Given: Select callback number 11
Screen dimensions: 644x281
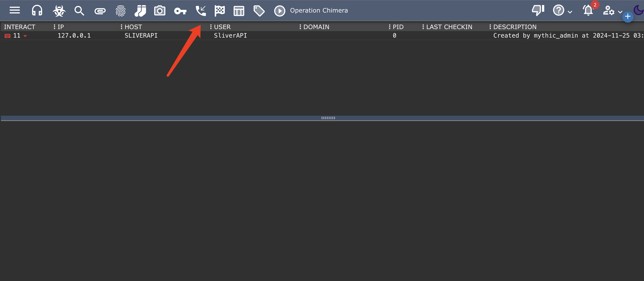Looking at the screenshot, I should click(x=17, y=36).
